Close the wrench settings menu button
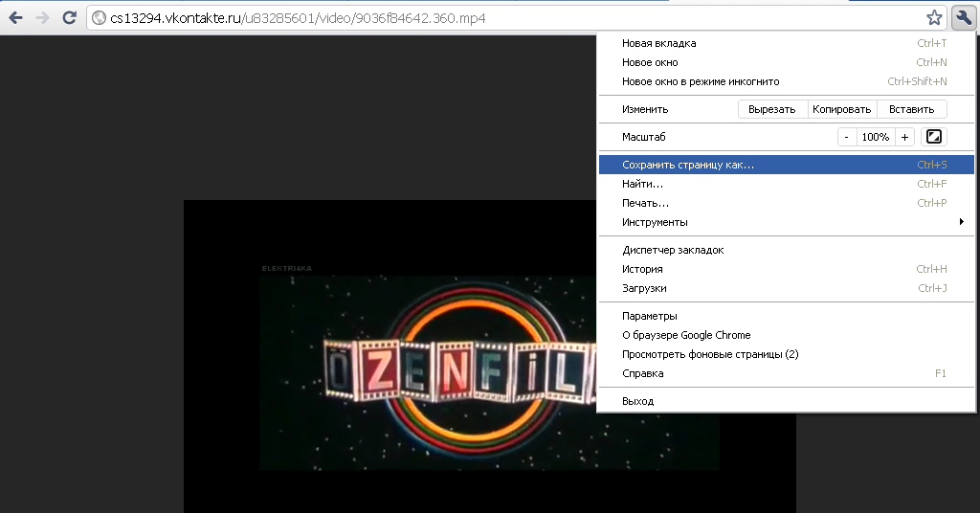 coord(964,17)
